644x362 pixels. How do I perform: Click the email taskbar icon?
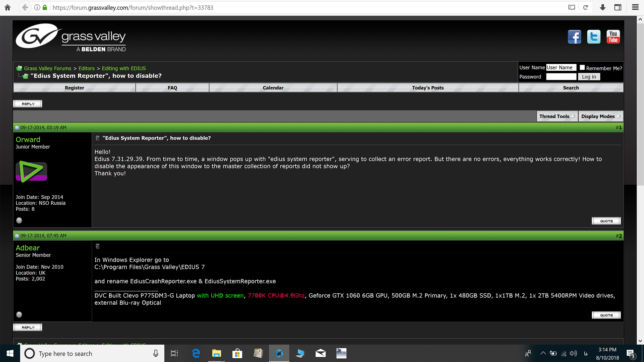pyautogui.click(x=321, y=353)
